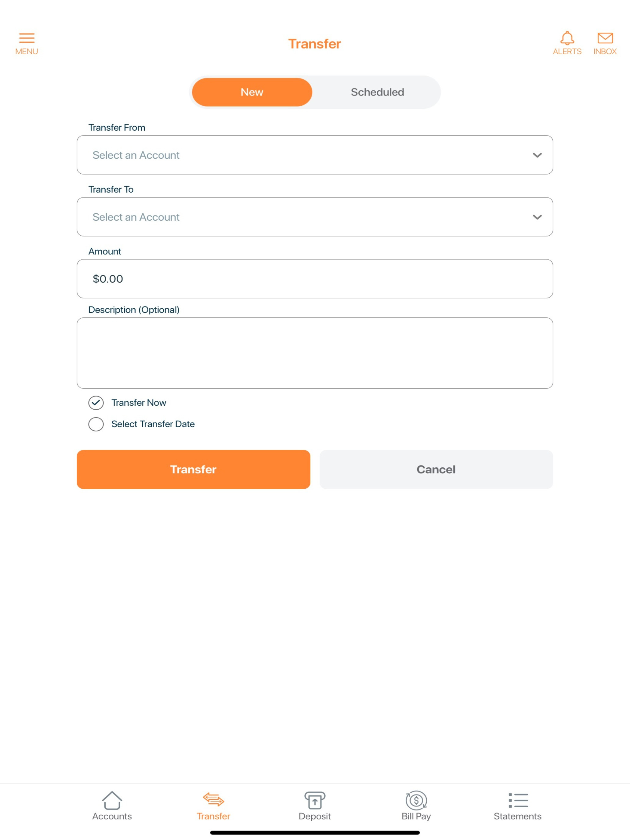This screenshot has width=630, height=840.
Task: Click the Cancel button
Action: [x=436, y=469]
